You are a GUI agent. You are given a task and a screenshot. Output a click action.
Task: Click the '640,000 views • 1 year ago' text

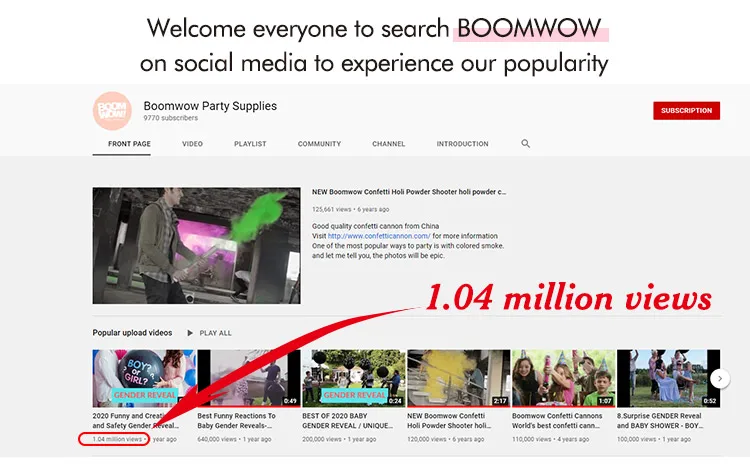point(234,439)
